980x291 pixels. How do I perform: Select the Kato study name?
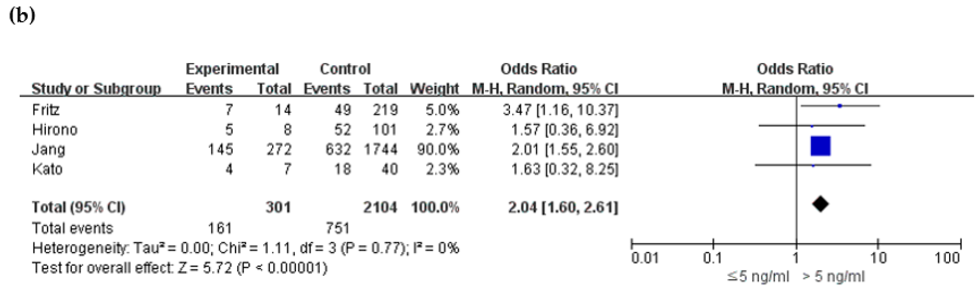pyautogui.click(x=47, y=169)
